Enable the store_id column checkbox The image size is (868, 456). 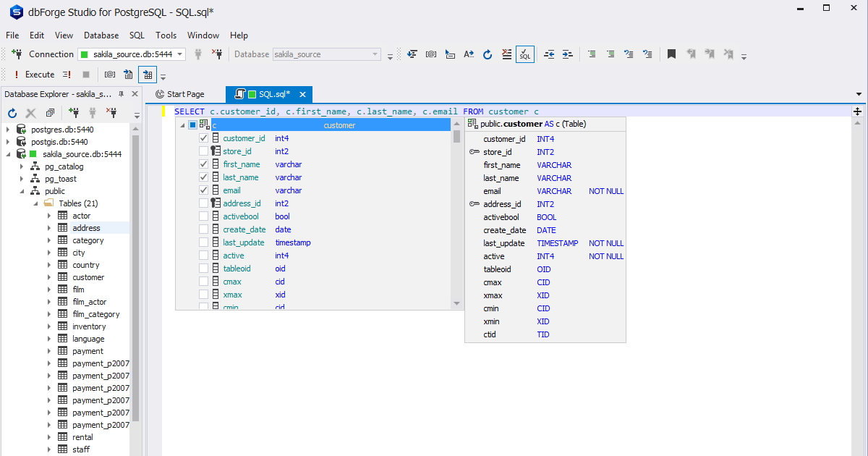pos(204,151)
